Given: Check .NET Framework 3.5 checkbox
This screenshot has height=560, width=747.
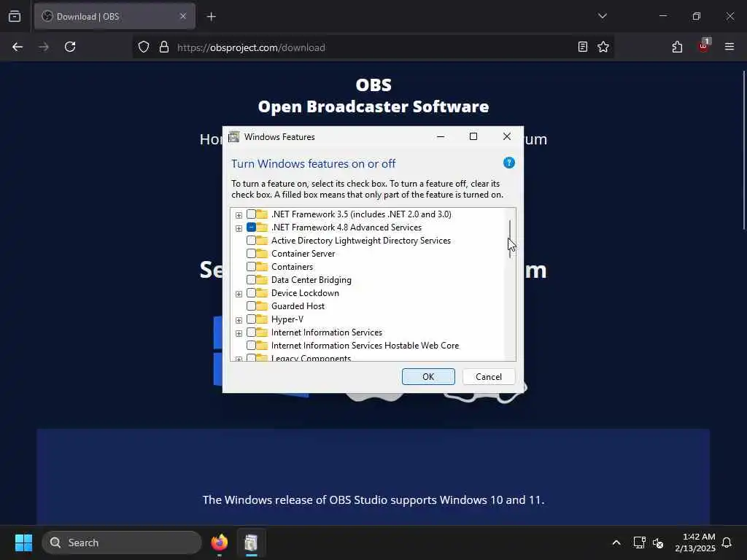Looking at the screenshot, I should tap(251, 214).
